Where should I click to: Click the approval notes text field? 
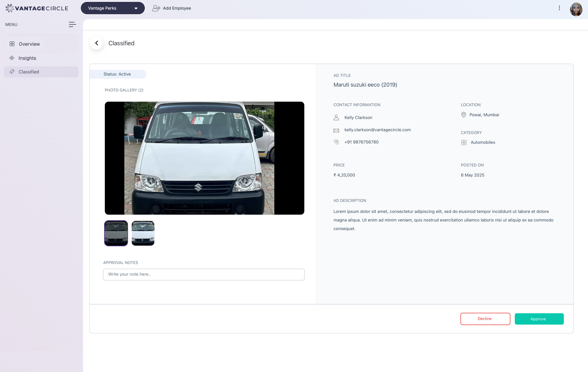pos(204,274)
